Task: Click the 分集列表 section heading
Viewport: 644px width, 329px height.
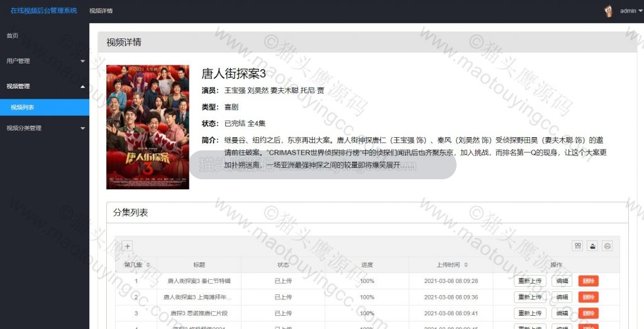Action: [x=130, y=213]
